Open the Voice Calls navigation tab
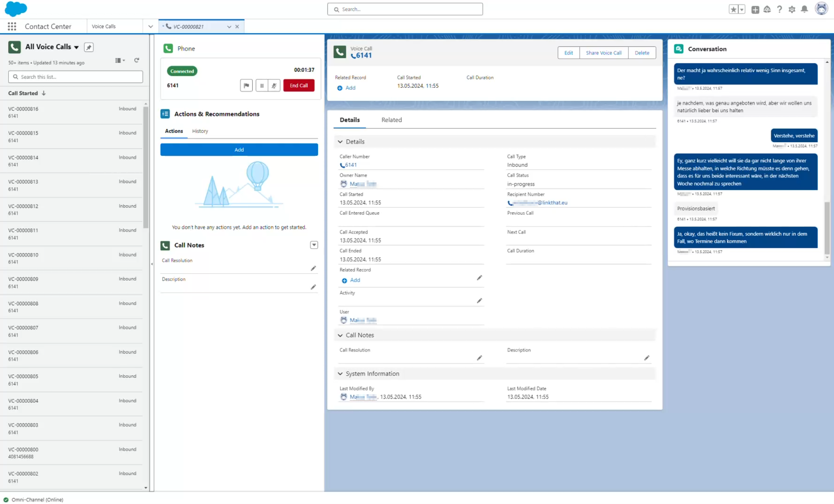Screen dimensions: 834x504 coord(114,26)
